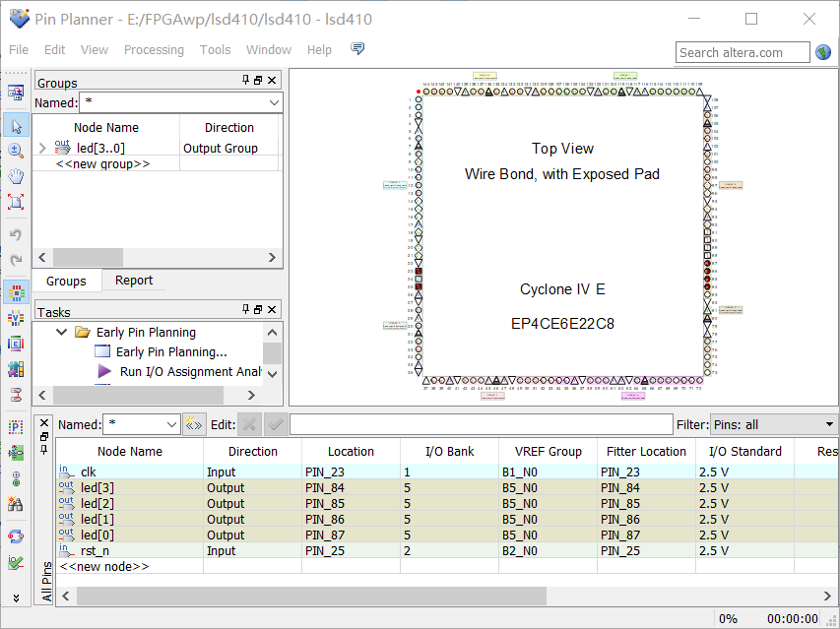Click the Edit cancel X button
Viewport: 840px width, 629px height.
click(249, 424)
